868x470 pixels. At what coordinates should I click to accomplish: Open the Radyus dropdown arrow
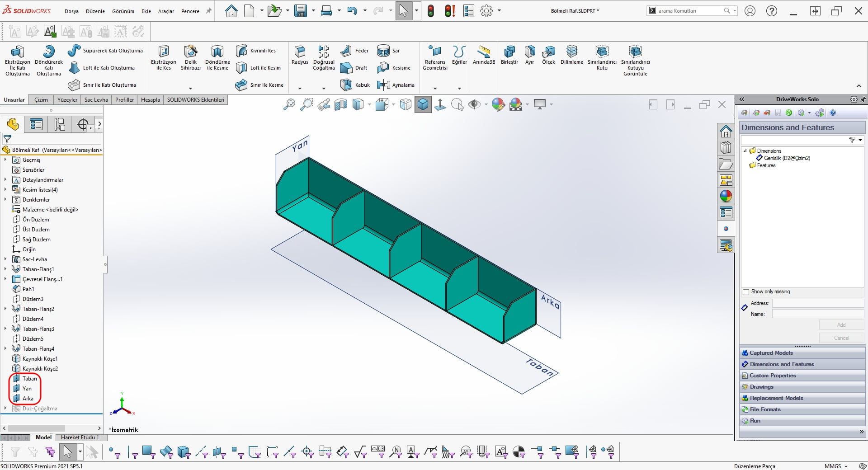point(300,89)
